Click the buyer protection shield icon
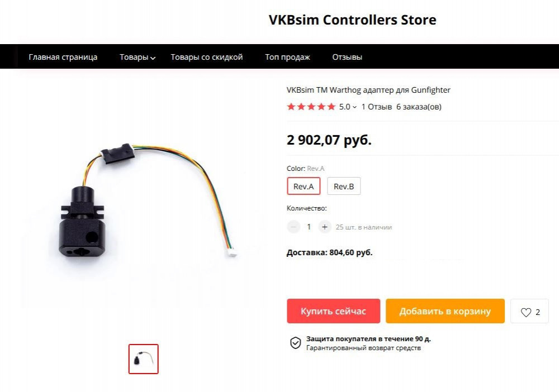 pos(295,343)
